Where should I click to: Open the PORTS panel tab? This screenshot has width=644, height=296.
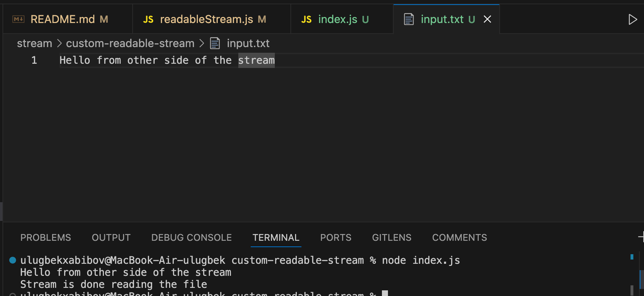(336, 238)
